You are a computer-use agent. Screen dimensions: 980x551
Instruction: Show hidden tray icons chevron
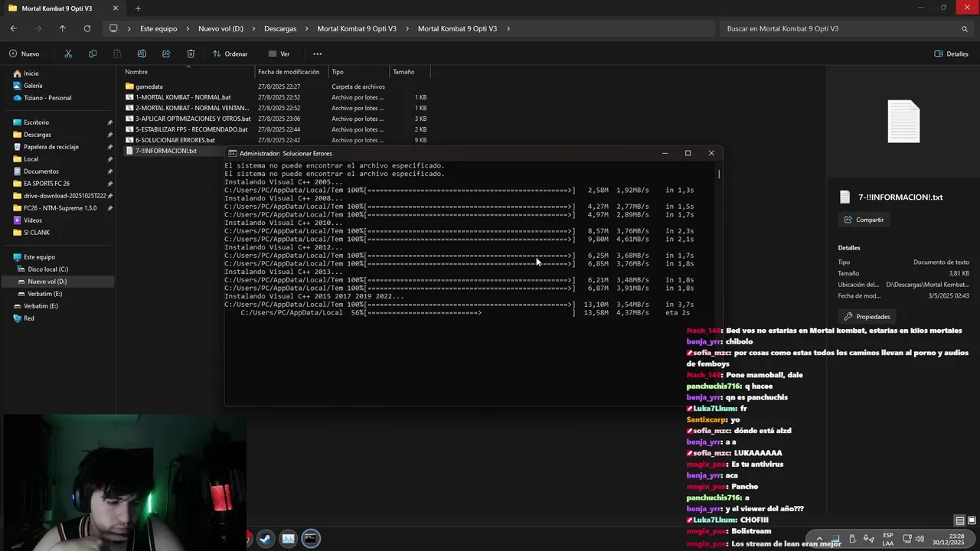819,539
